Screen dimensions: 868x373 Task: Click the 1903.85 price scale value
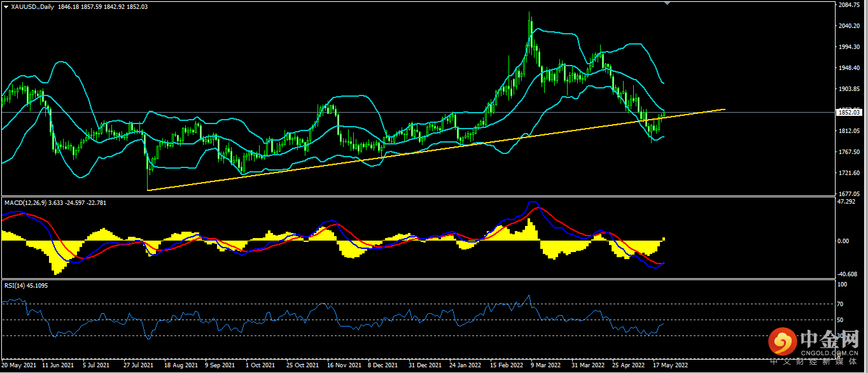point(850,89)
